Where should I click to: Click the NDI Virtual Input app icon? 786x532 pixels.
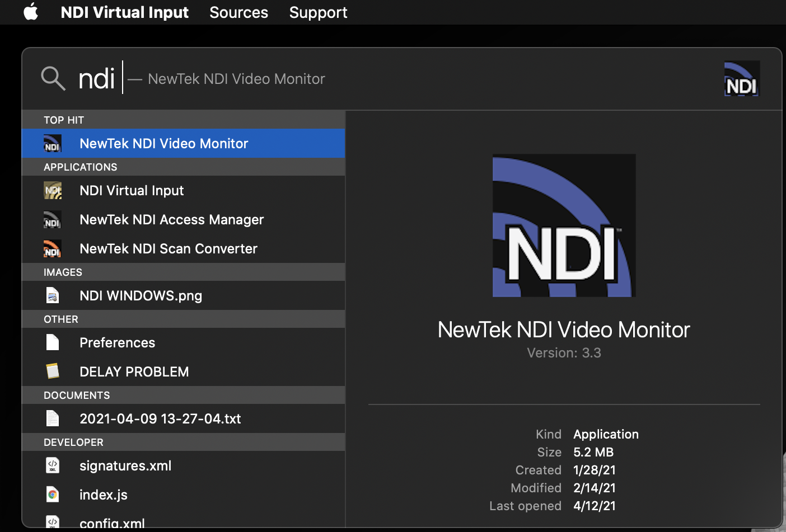(53, 191)
